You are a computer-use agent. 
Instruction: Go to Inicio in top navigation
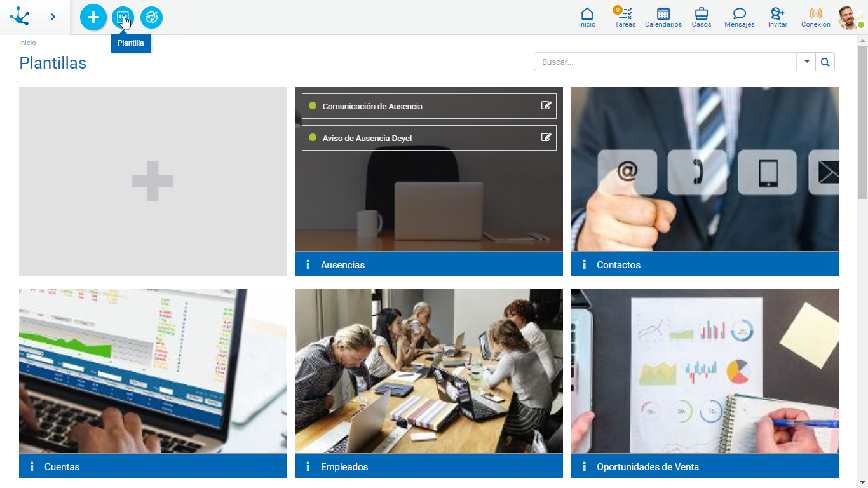pos(587,17)
